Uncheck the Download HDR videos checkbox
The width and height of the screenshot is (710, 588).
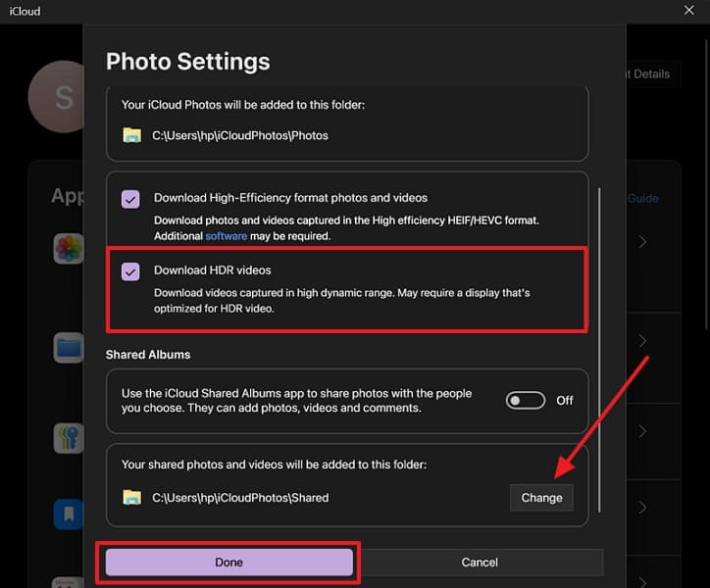[x=130, y=271]
